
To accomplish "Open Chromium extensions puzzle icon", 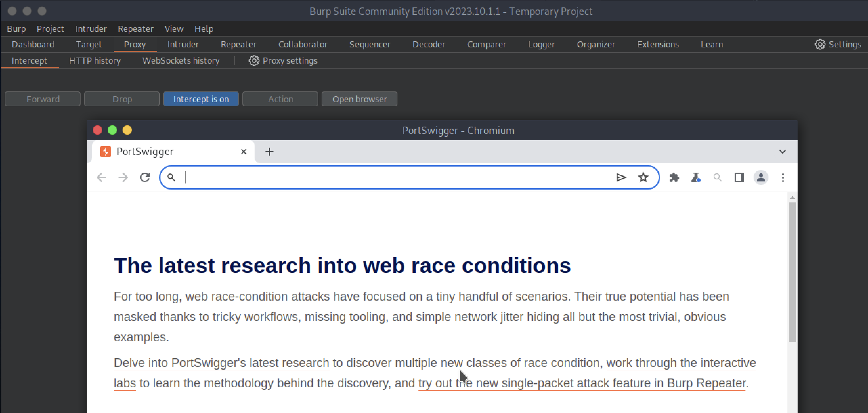I will [674, 177].
